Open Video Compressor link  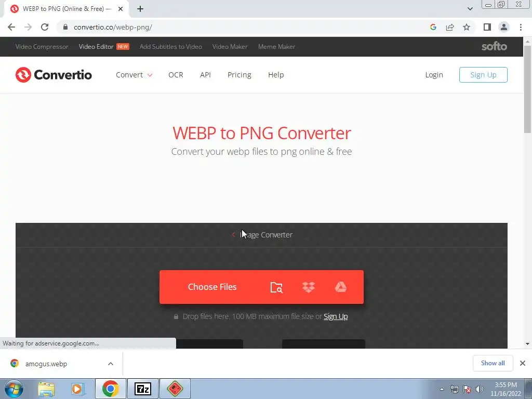coord(42,47)
